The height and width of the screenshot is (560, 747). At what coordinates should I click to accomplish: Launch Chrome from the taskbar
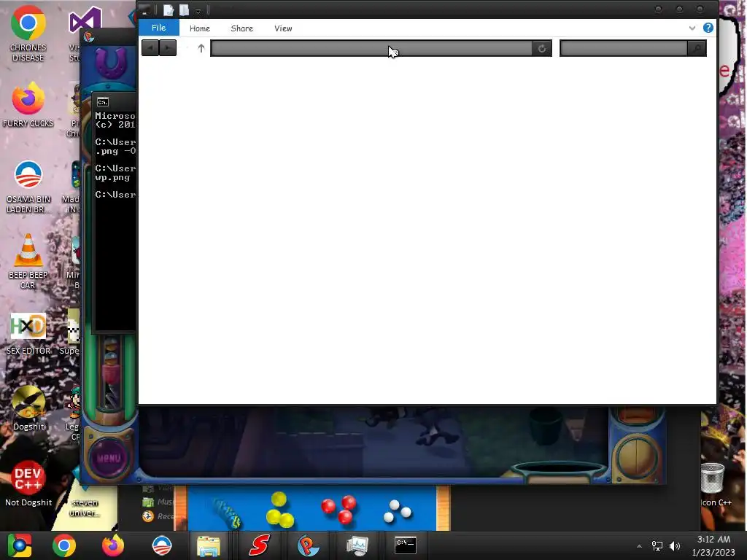[x=64, y=545]
